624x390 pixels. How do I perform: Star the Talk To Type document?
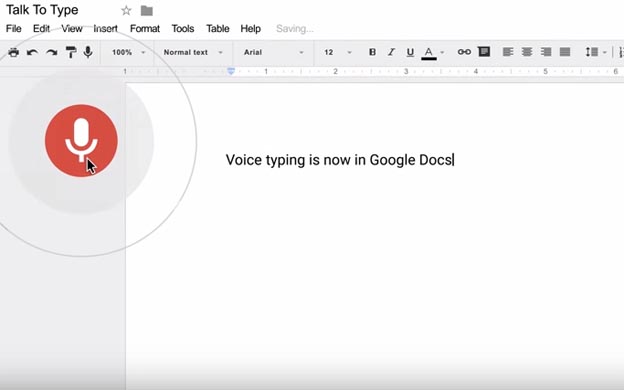click(126, 11)
